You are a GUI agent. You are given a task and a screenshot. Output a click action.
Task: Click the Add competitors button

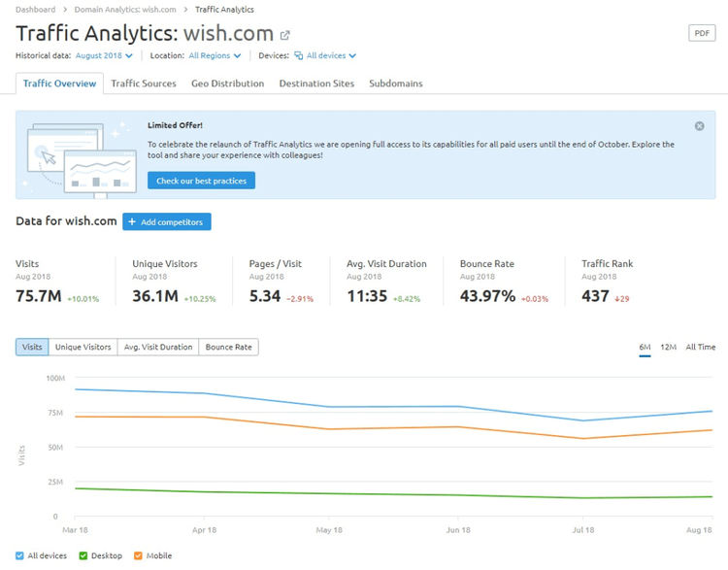(167, 222)
